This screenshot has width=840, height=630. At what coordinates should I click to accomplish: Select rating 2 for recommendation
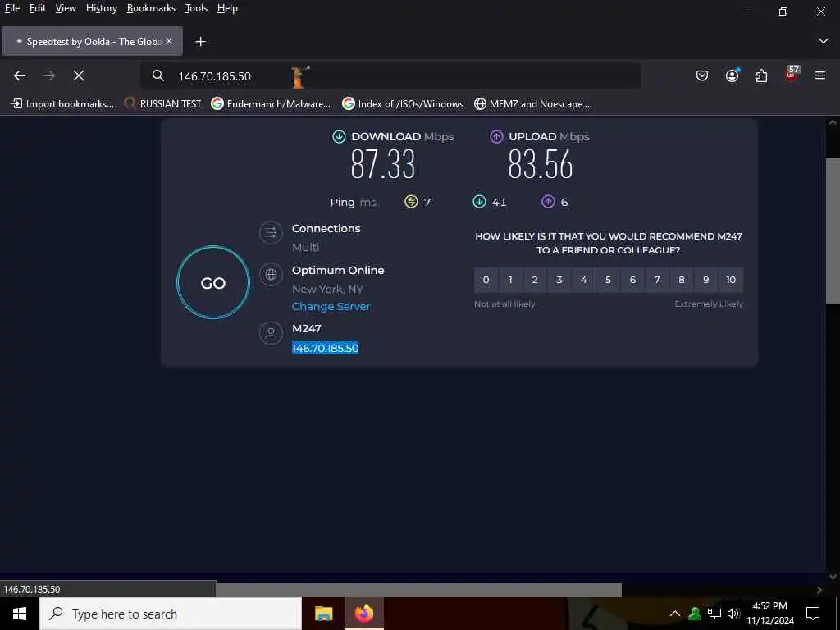(x=535, y=280)
